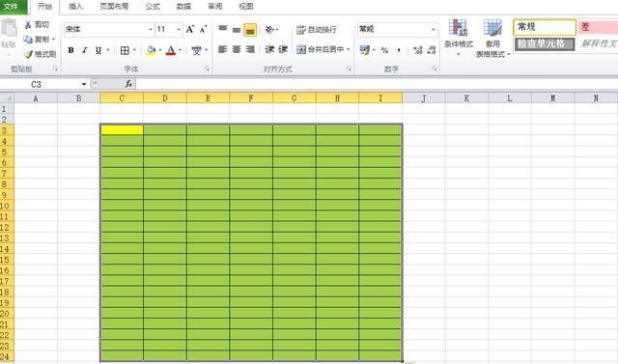This screenshot has height=364, width=618.
Task: Click the Paste clipboard icon
Action: tap(9, 28)
